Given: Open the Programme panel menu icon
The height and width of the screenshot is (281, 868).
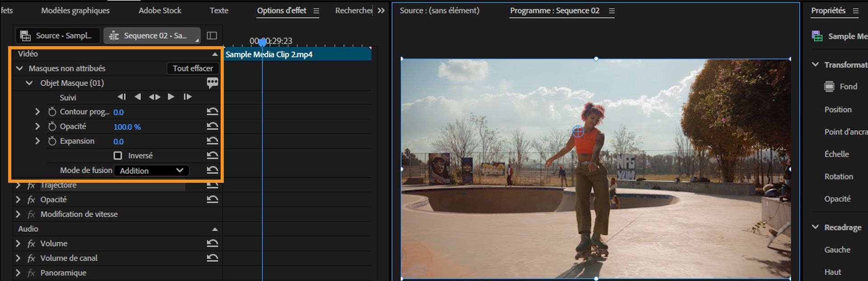Looking at the screenshot, I should coord(612,11).
